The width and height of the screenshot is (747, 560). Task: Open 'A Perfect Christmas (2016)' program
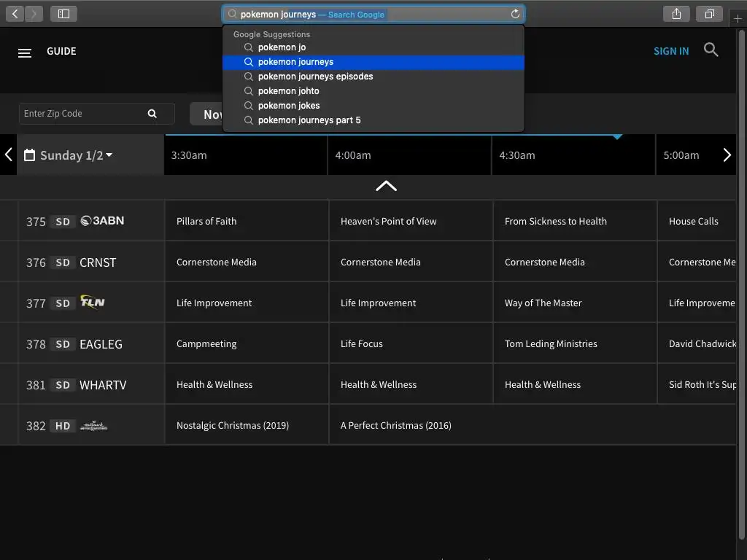click(533, 425)
